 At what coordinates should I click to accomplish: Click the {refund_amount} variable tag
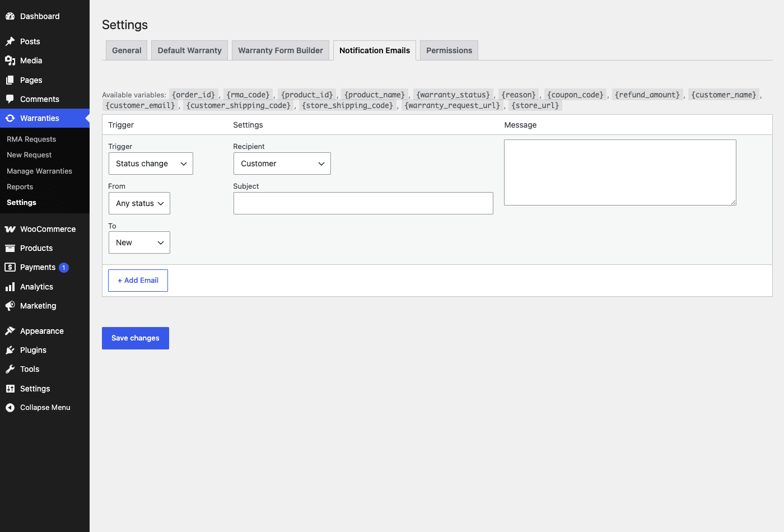click(647, 95)
